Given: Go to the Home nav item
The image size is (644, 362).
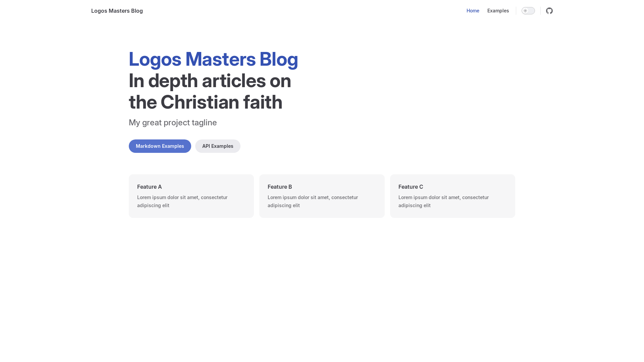Looking at the screenshot, I should click(x=473, y=11).
